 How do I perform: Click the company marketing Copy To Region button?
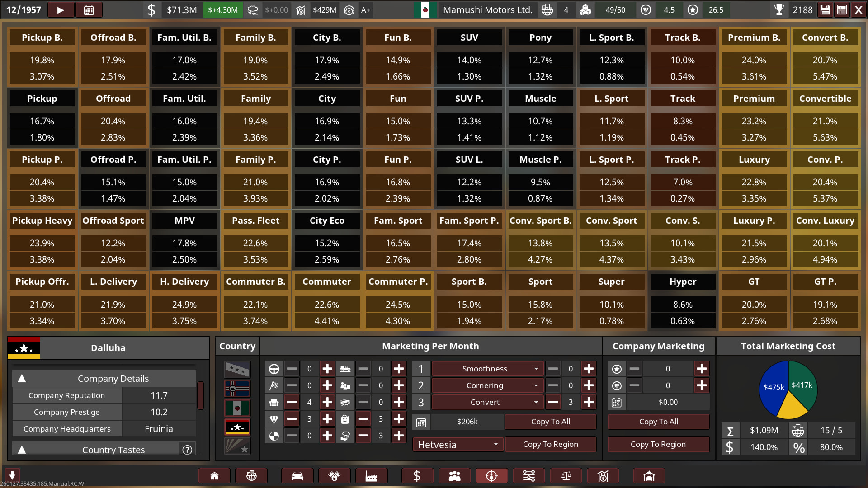coord(658,444)
